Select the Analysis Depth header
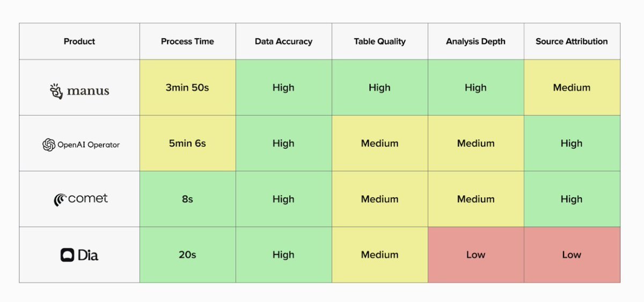Image resolution: width=644 pixels, height=302 pixels. (475, 41)
